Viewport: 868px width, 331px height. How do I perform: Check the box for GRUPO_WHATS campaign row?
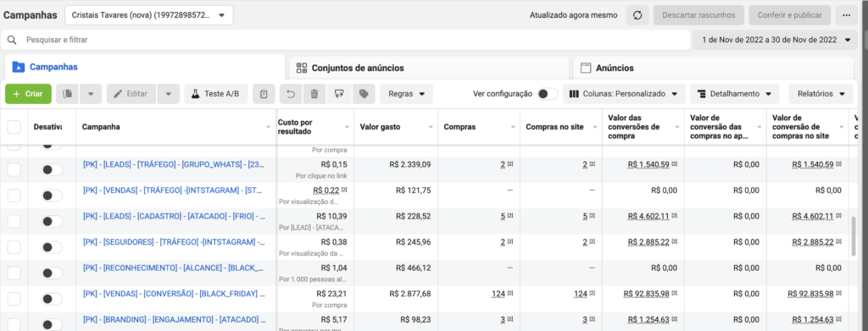[14, 169]
